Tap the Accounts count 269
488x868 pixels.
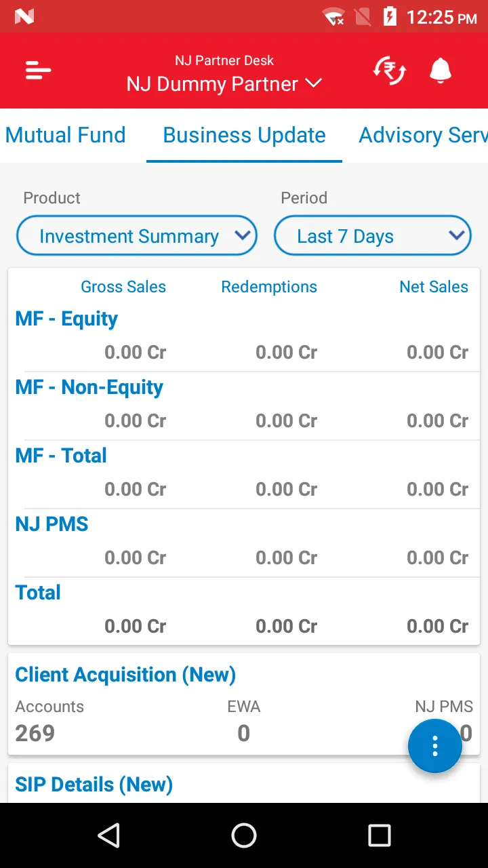tap(35, 733)
